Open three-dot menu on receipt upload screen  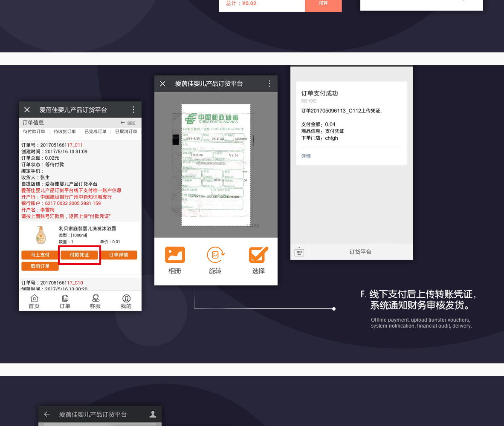(x=269, y=84)
